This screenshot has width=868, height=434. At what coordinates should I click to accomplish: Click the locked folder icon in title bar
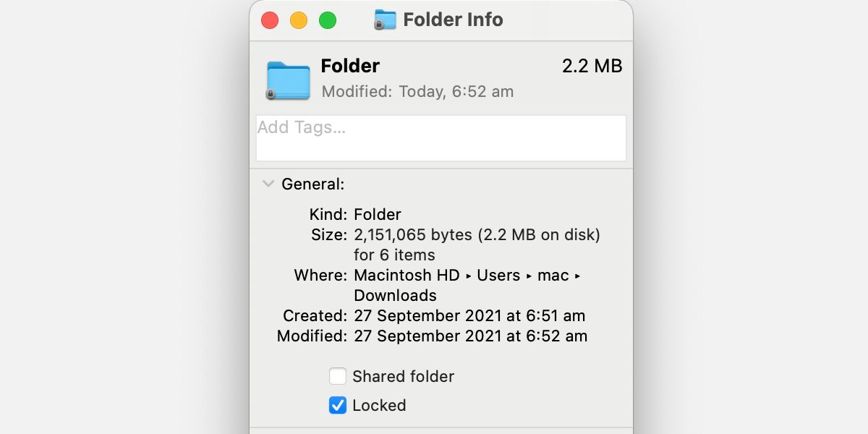[x=385, y=20]
